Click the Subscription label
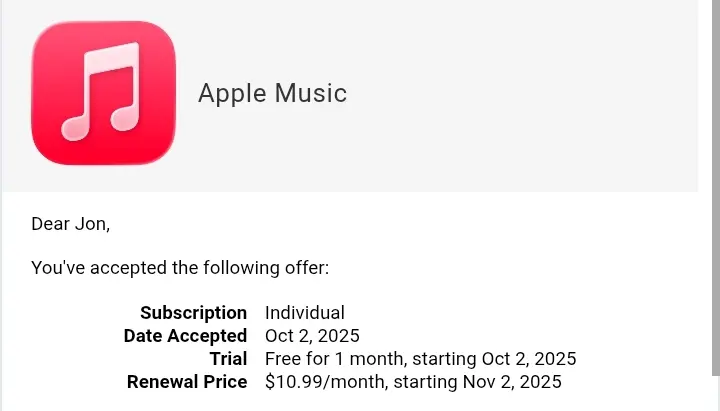720x411 pixels. pos(193,313)
